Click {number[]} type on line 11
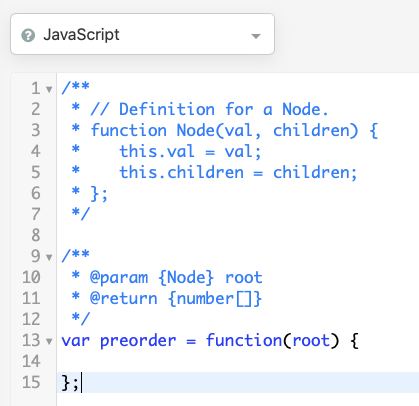The image size is (419, 406). (x=215, y=299)
